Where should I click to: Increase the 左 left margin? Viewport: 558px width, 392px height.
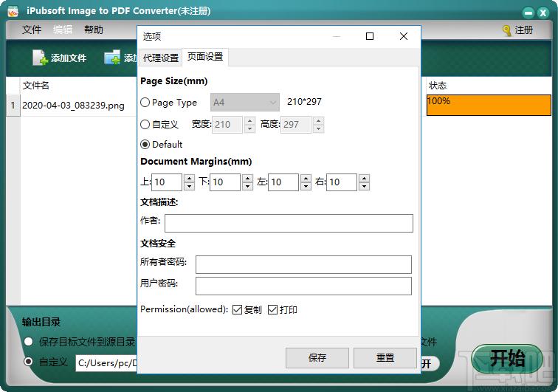pos(306,179)
